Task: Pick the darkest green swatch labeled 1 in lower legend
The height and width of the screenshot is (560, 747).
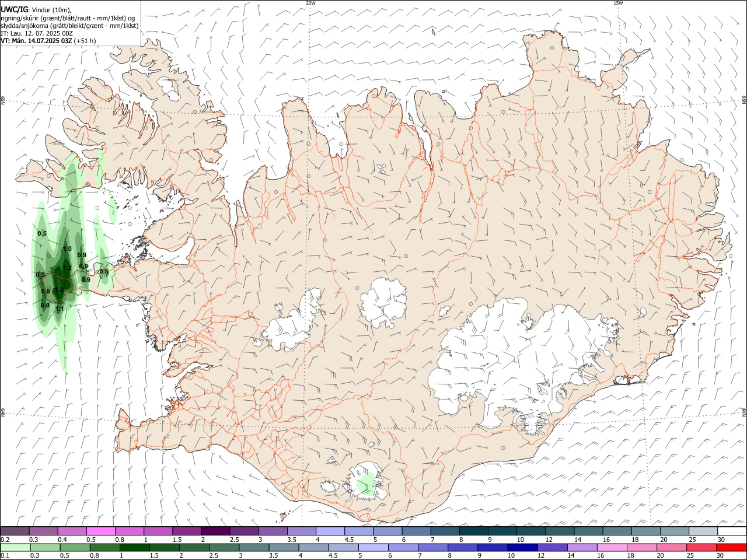Action: coord(134,548)
